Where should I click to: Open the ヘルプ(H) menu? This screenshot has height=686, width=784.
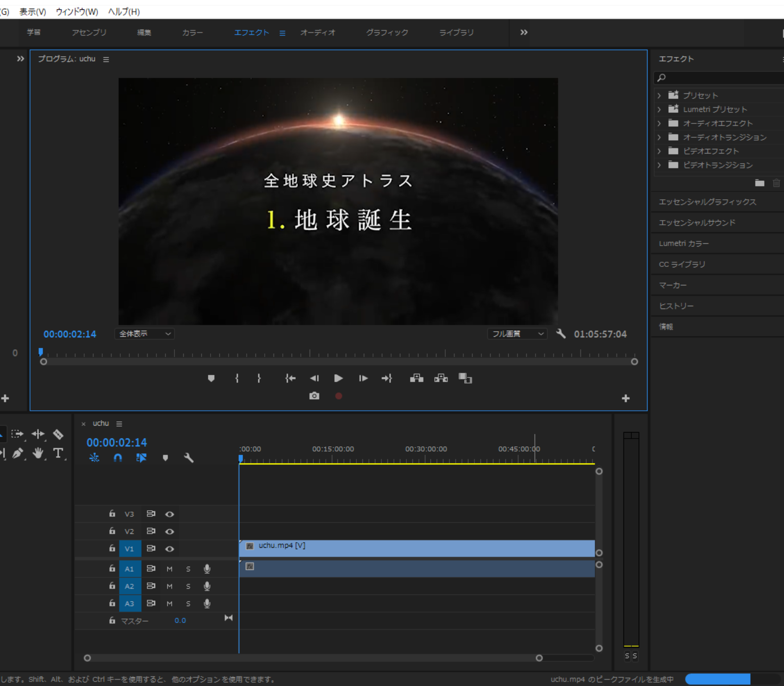point(124,12)
